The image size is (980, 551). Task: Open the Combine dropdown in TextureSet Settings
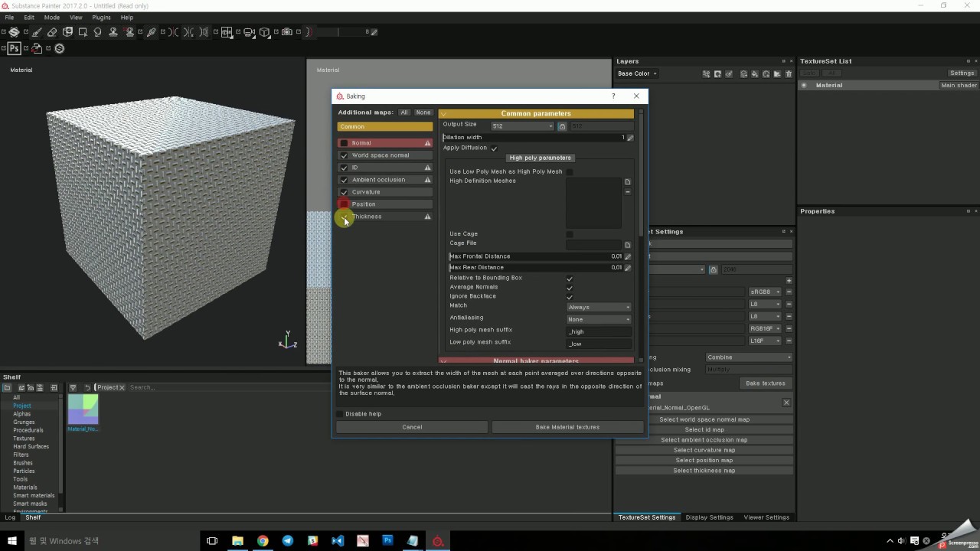coord(749,357)
